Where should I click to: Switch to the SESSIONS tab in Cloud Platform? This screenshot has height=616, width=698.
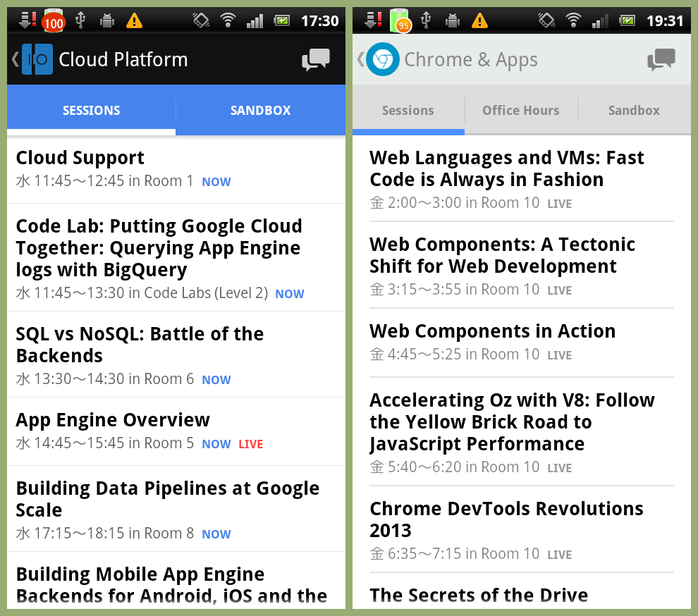pyautogui.click(x=91, y=110)
